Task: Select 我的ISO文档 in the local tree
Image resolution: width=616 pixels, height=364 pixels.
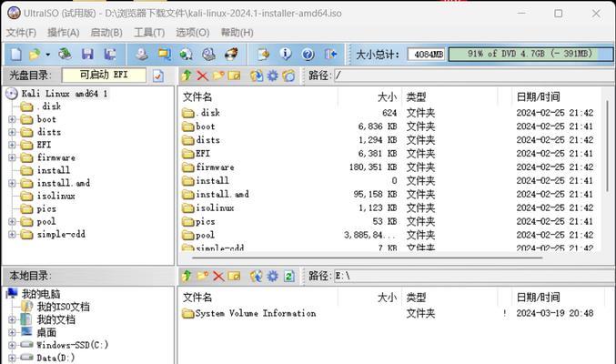Action: (64, 307)
